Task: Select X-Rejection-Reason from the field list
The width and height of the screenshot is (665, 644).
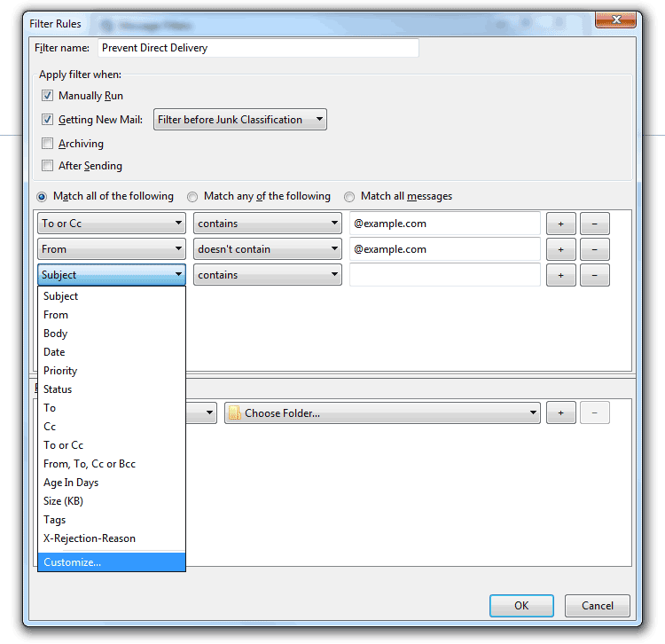Action: tap(90, 538)
